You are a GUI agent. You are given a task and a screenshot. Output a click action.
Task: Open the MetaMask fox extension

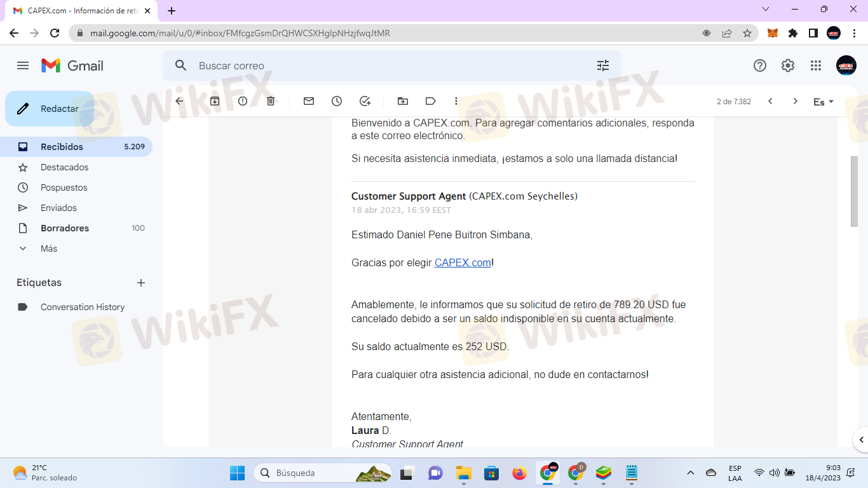pos(773,33)
